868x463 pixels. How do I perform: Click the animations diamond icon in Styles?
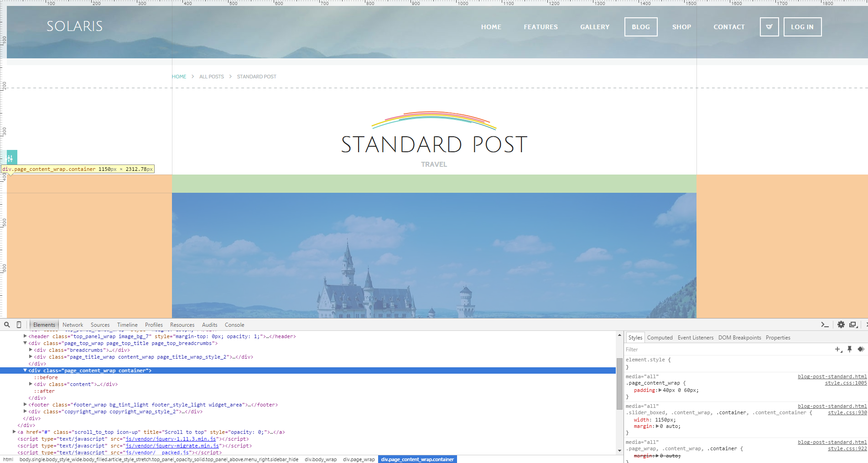pyautogui.click(x=861, y=350)
